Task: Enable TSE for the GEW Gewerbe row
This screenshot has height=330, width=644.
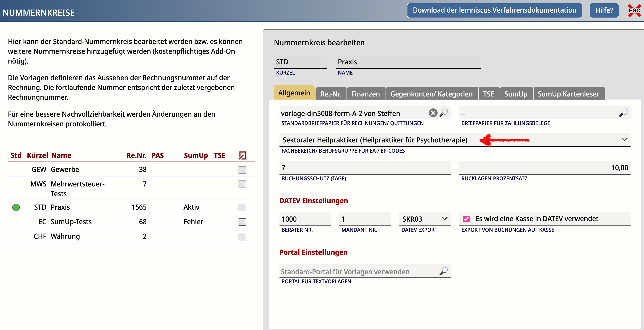Action: 242,170
